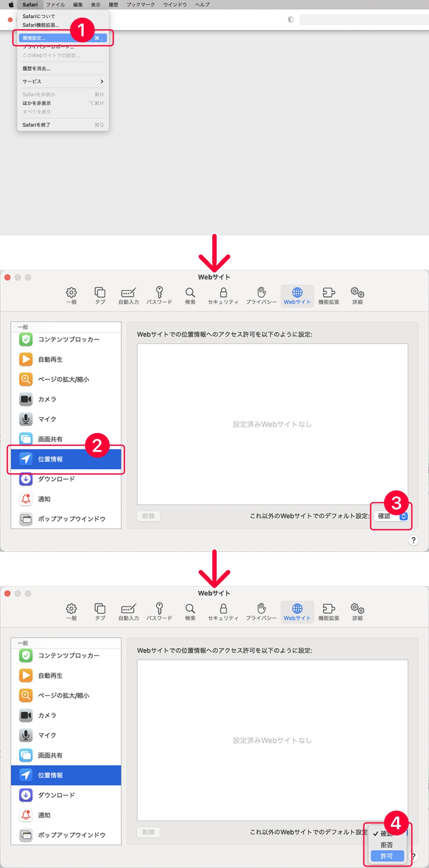
Task: Open 検索 magnifier tab in window with closed 確認 popup
Action: [190, 296]
